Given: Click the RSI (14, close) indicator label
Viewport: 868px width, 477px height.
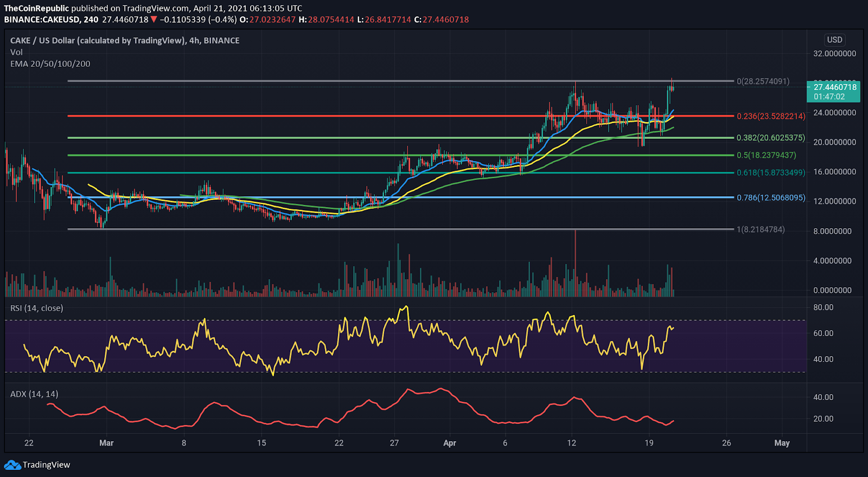Looking at the screenshot, I should click(37, 308).
